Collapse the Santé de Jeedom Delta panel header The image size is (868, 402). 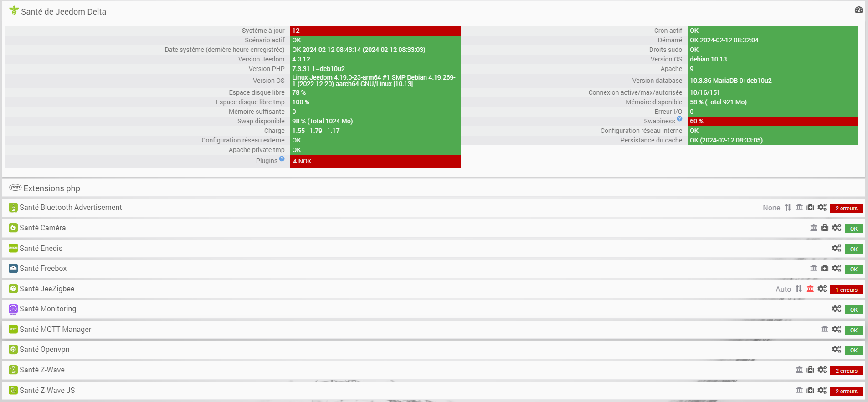433,11
